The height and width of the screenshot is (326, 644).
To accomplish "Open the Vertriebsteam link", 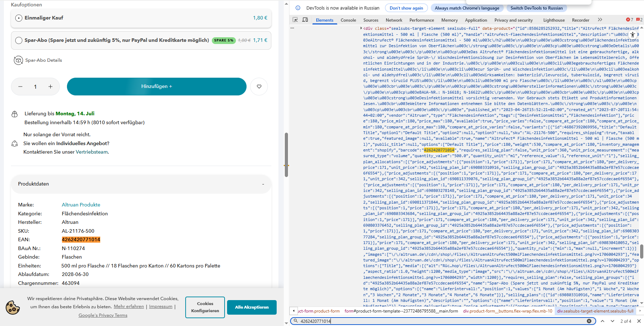I will pos(92,152).
